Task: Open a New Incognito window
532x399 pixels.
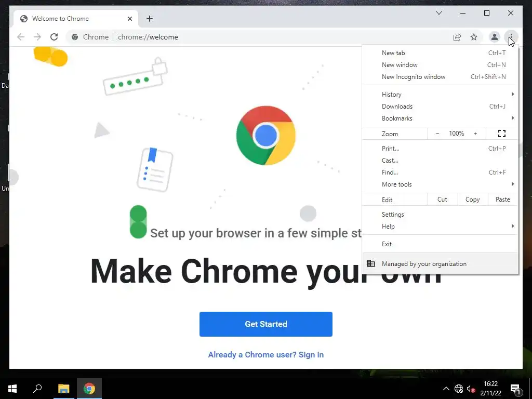Action: [440, 77]
